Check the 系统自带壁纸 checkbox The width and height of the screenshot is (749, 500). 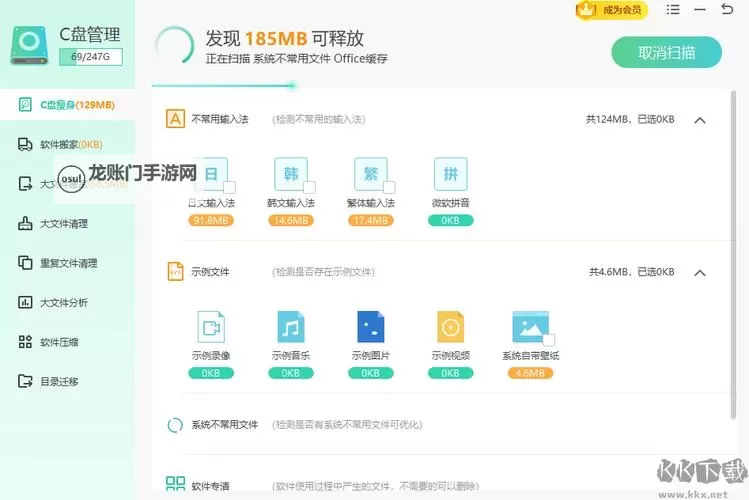549,340
